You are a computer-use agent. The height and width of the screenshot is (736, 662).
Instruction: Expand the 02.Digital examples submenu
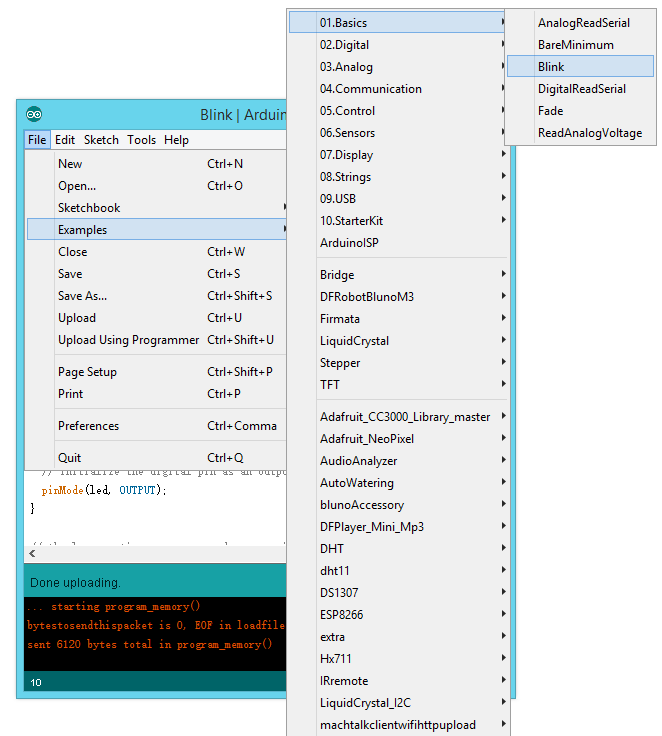click(397, 45)
